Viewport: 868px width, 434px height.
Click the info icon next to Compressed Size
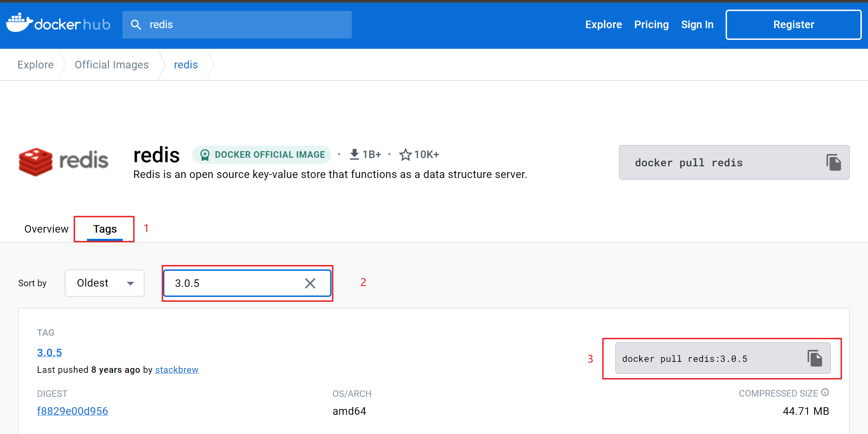tap(825, 392)
